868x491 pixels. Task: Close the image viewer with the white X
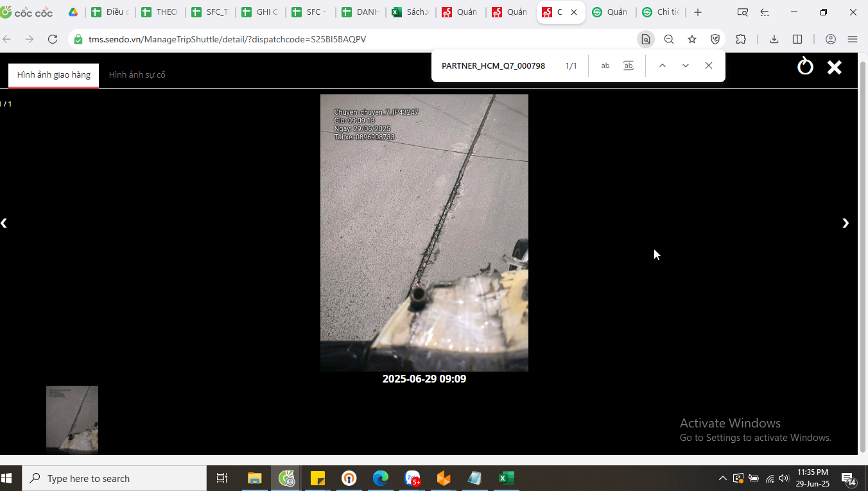(834, 67)
